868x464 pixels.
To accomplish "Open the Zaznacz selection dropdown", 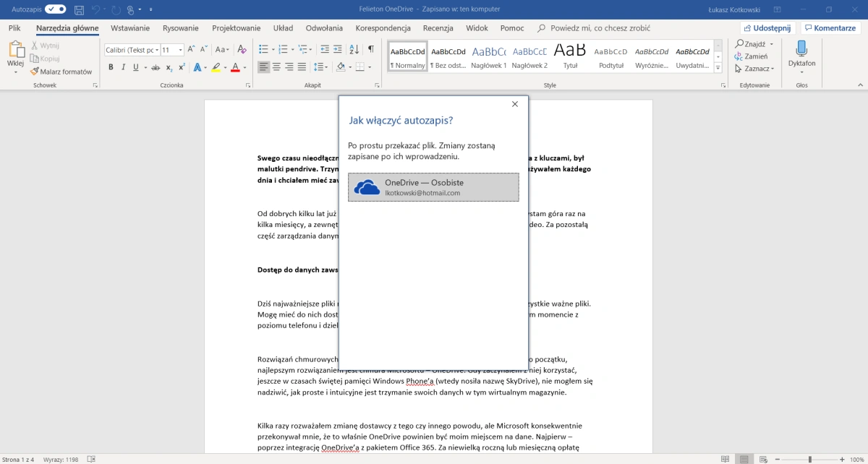I will (x=754, y=69).
